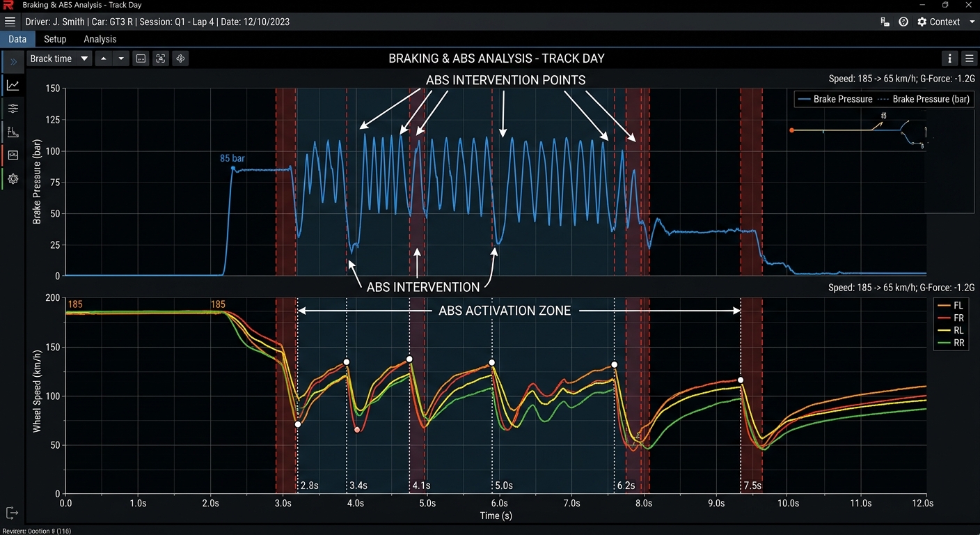Click the status bar text starting with Revixert
Screen dimensions: 980x535
(37, 531)
